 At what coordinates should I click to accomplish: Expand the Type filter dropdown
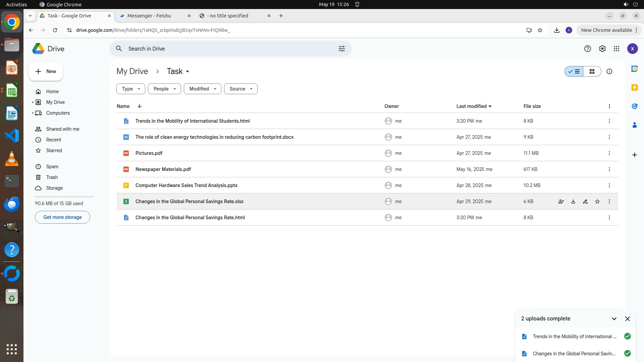point(130,89)
